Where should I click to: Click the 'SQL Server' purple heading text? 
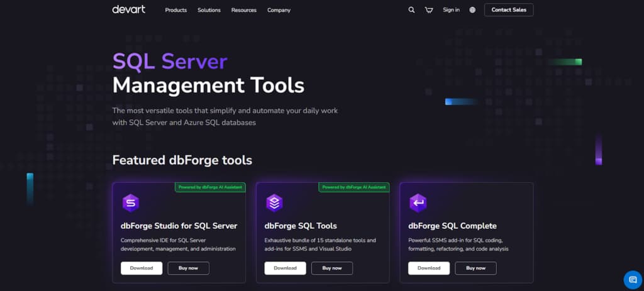tap(170, 62)
